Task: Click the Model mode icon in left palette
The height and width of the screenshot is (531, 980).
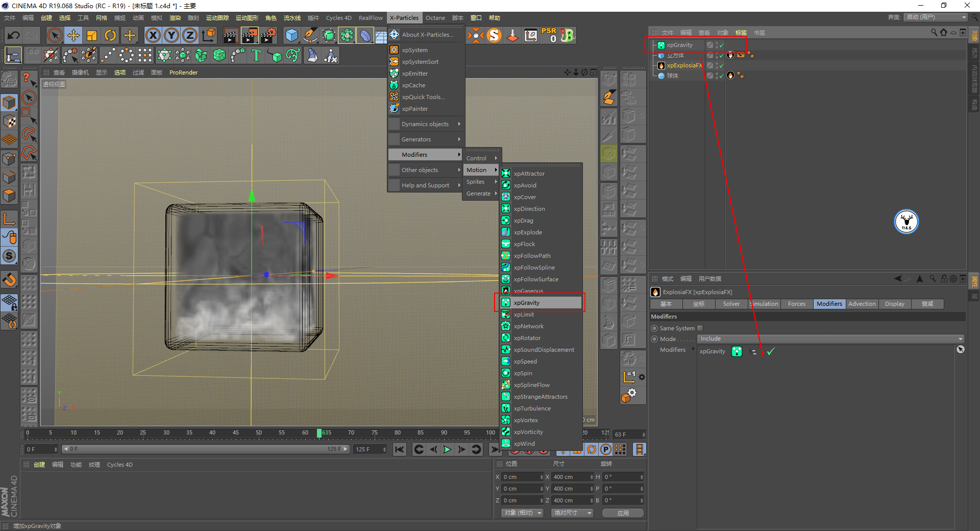Action: [9, 103]
